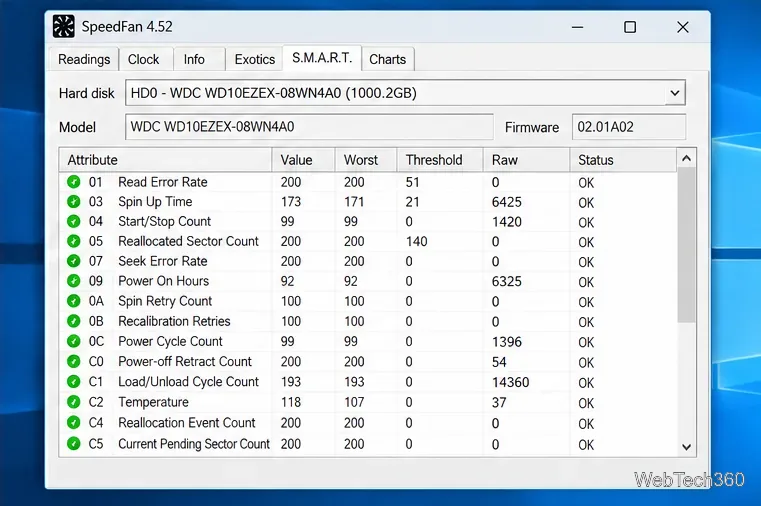This screenshot has height=506, width=761.
Task: Select the Read Error Rate row label
Action: [163, 182]
